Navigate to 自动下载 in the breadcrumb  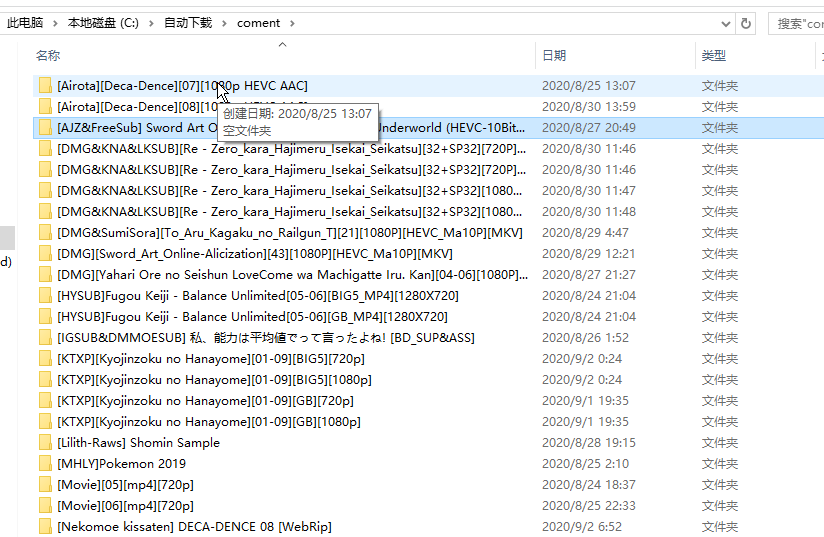[189, 23]
